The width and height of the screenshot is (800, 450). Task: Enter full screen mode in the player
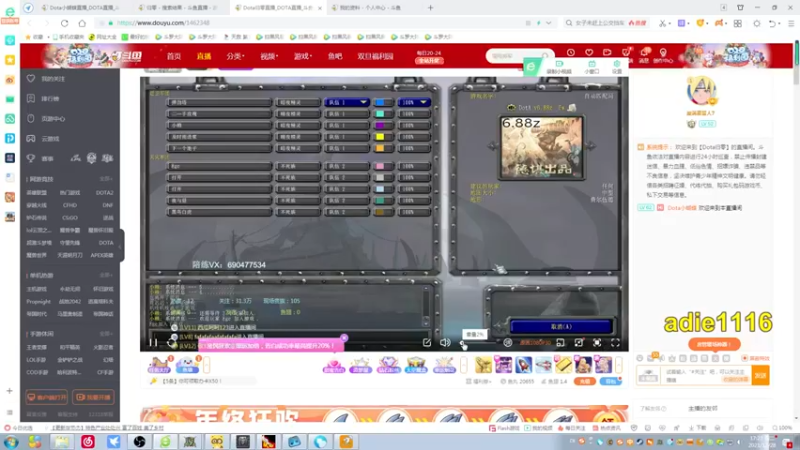coord(615,343)
